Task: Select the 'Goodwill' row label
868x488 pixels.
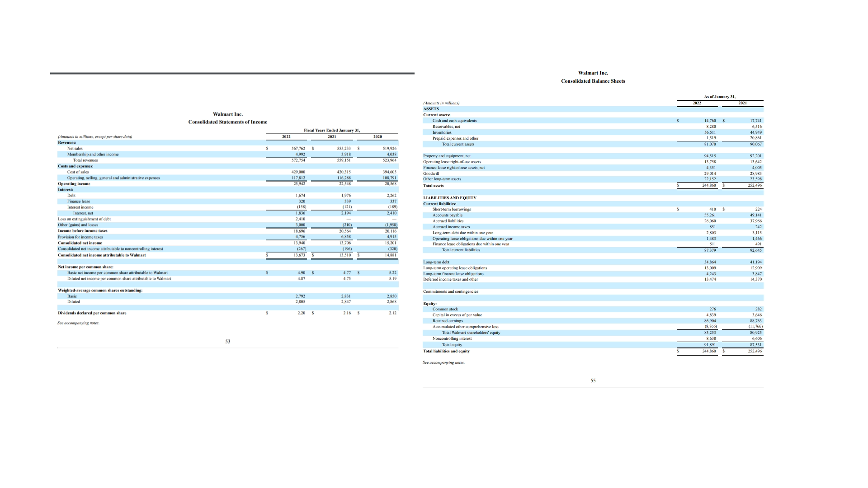Action: coord(431,174)
